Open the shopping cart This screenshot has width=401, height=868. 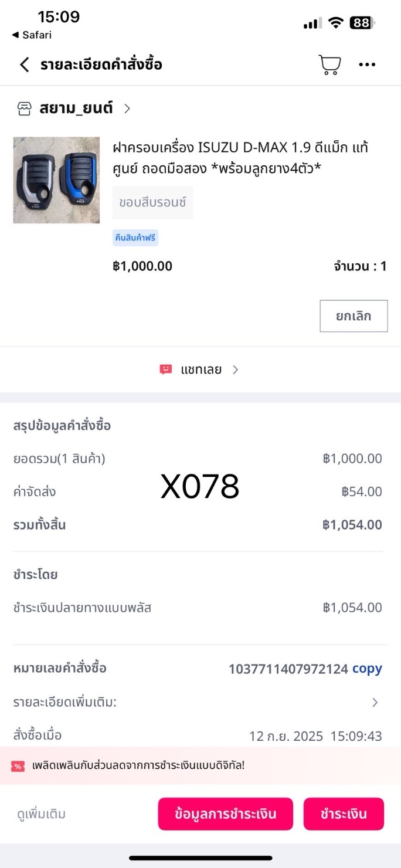pyautogui.click(x=329, y=65)
